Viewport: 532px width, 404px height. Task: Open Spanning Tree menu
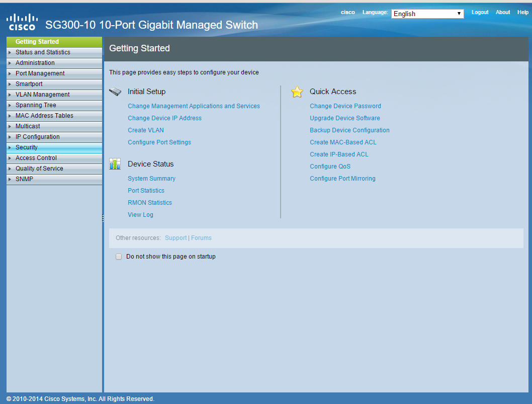pyautogui.click(x=54, y=105)
